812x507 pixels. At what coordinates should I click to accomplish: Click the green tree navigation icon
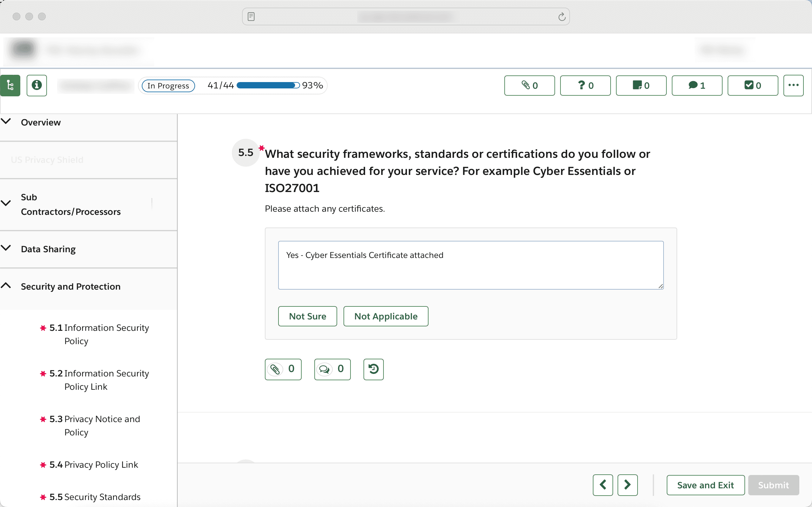click(x=10, y=86)
